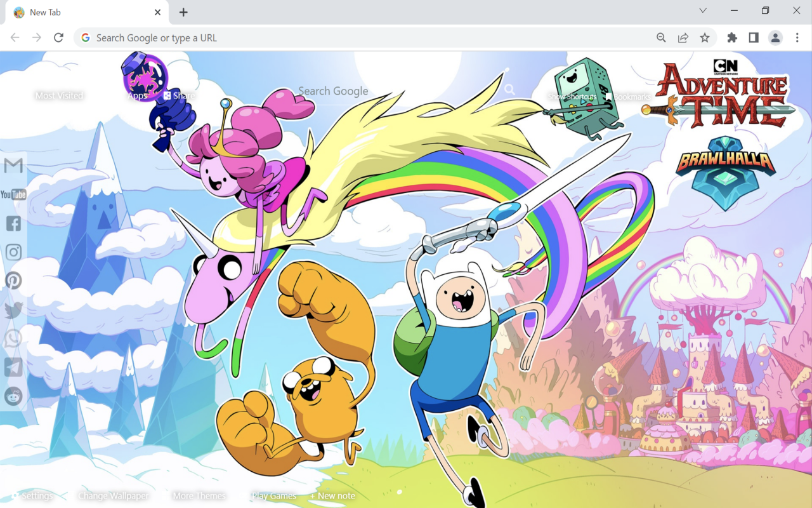Select the New Tab tab
This screenshot has height=508, width=812.
87,13
